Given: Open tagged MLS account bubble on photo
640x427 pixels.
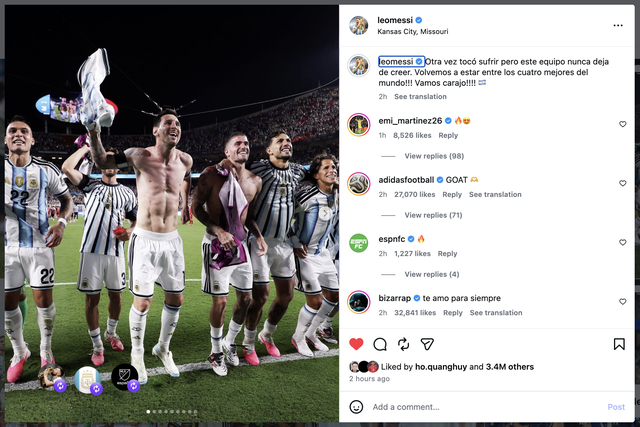Looking at the screenshot, I should click(x=125, y=378).
